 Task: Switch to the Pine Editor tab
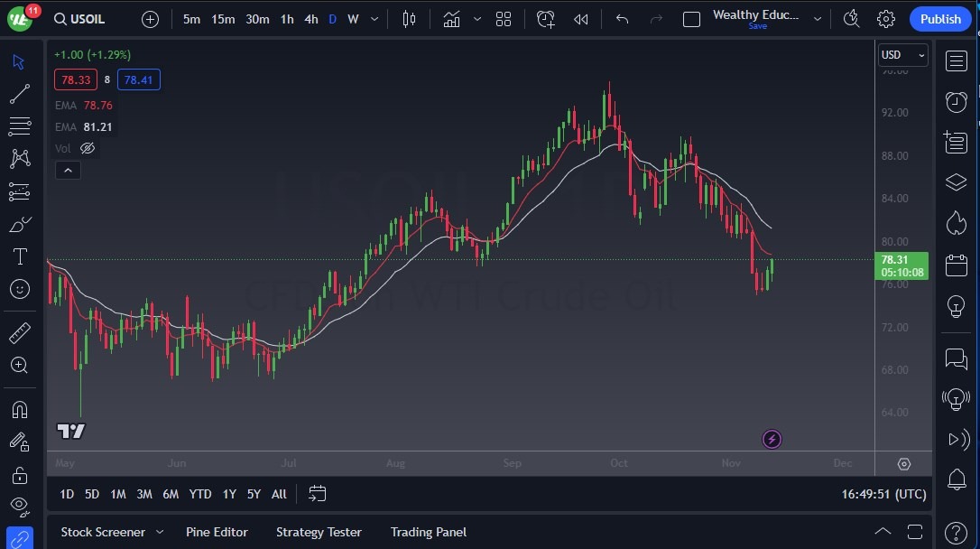217,532
